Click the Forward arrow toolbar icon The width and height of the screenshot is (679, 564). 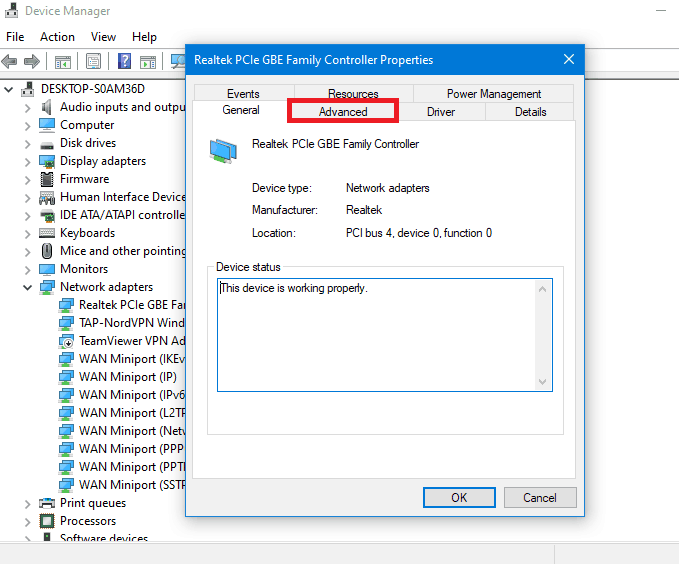(x=32, y=61)
